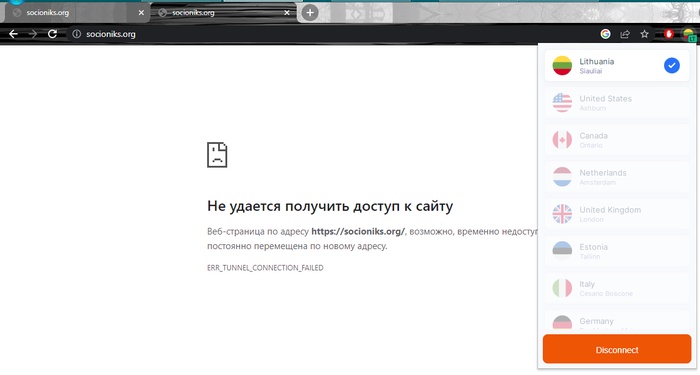Open a new tab with plus button
Screen dimensions: 700x375
310,12
